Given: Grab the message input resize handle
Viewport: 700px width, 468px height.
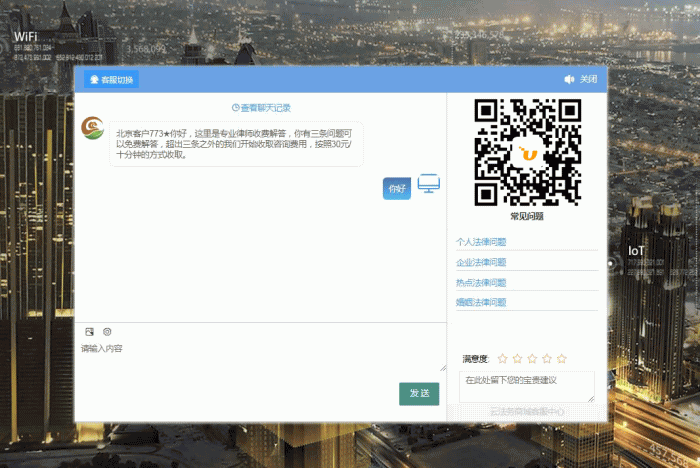Looking at the screenshot, I should click(443, 368).
